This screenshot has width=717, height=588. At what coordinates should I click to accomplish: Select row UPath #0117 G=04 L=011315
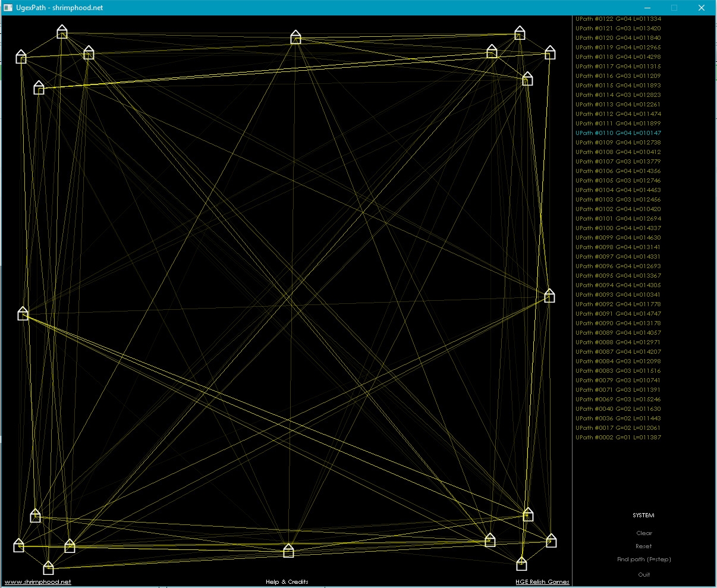618,67
